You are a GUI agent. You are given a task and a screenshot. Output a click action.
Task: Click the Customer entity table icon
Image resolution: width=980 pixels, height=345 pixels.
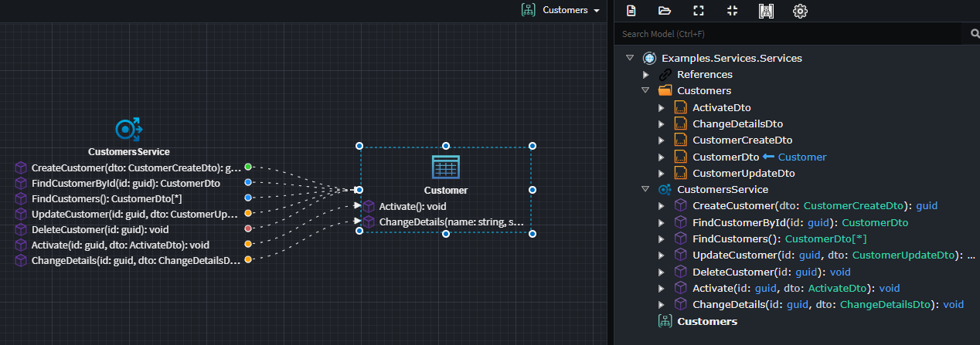(x=445, y=167)
